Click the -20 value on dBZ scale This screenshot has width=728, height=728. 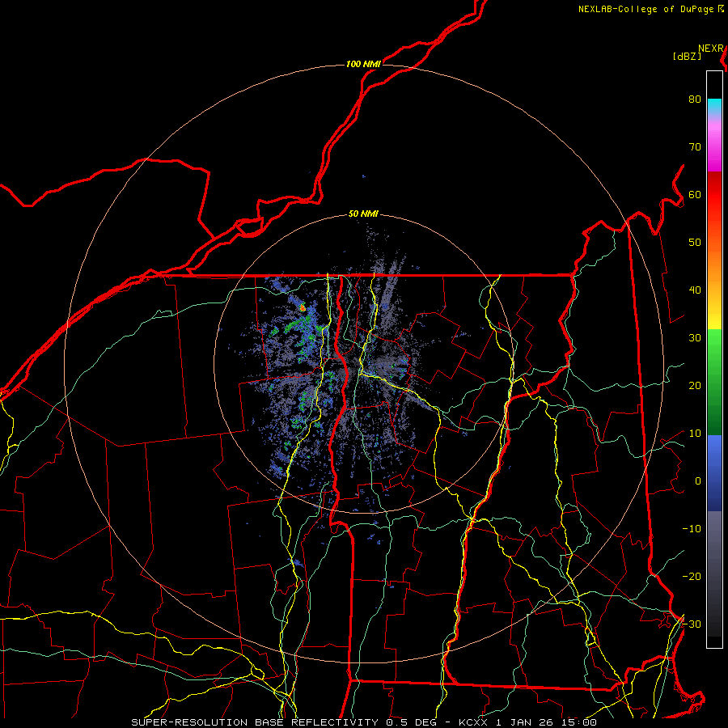click(692, 577)
